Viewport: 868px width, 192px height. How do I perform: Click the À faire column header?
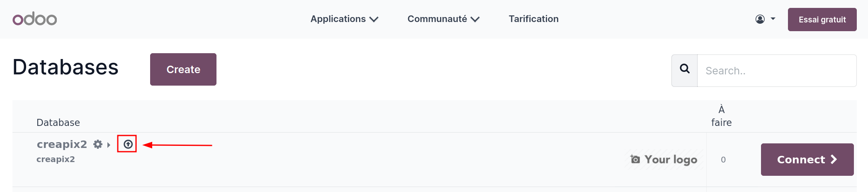(721, 116)
